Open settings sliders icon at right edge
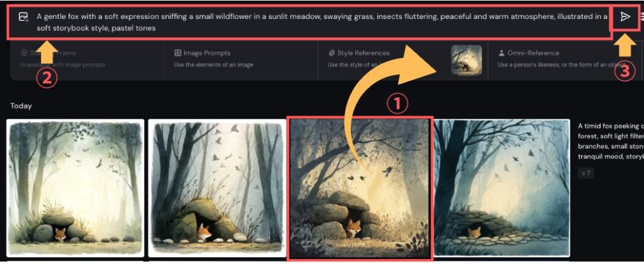 click(x=641, y=17)
